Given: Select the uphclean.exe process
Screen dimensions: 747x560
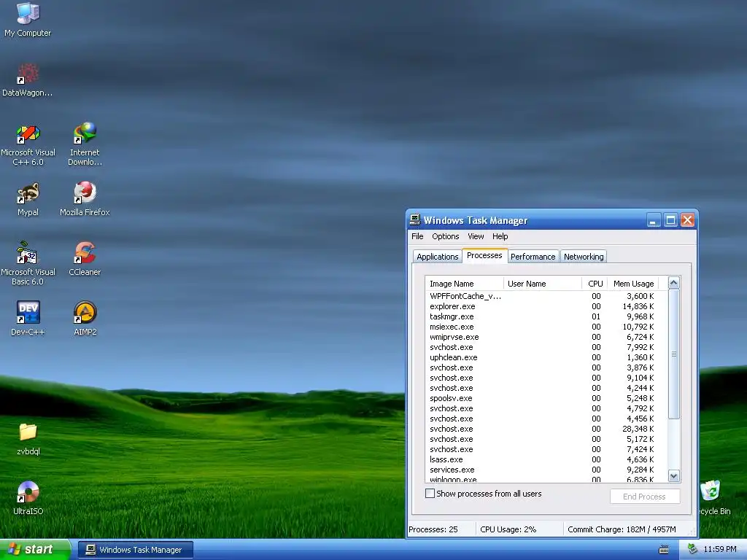Looking at the screenshot, I should click(543, 357).
